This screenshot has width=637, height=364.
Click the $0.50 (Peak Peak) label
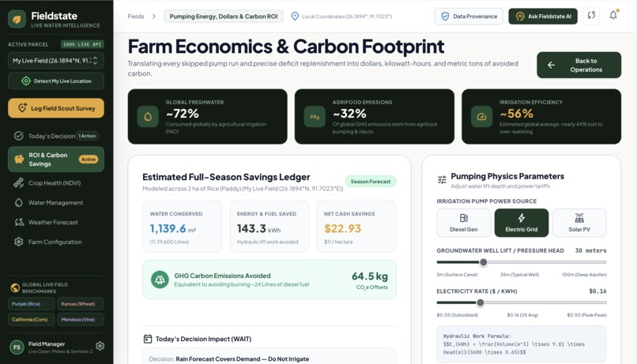(x=586, y=315)
